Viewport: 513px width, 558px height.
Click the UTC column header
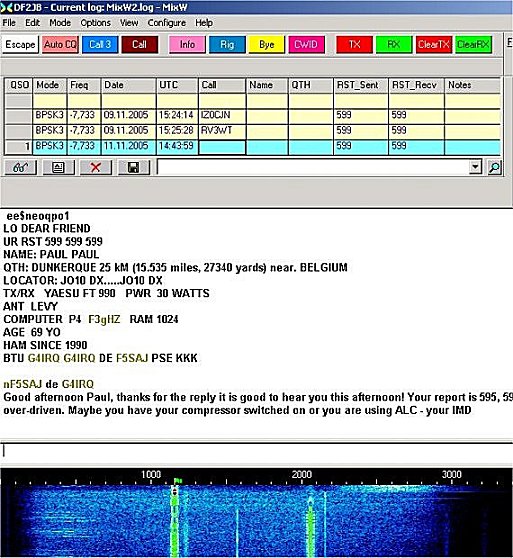[x=177, y=85]
